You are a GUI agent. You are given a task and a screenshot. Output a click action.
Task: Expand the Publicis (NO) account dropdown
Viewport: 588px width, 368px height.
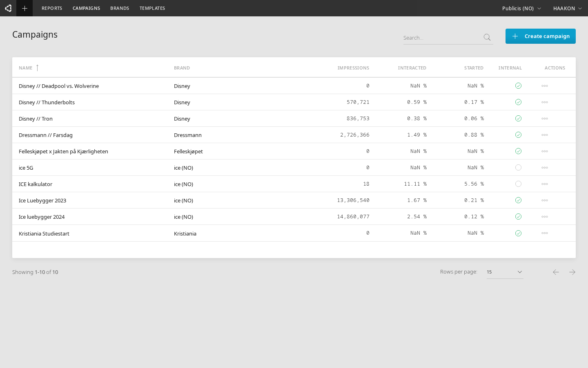(x=521, y=8)
